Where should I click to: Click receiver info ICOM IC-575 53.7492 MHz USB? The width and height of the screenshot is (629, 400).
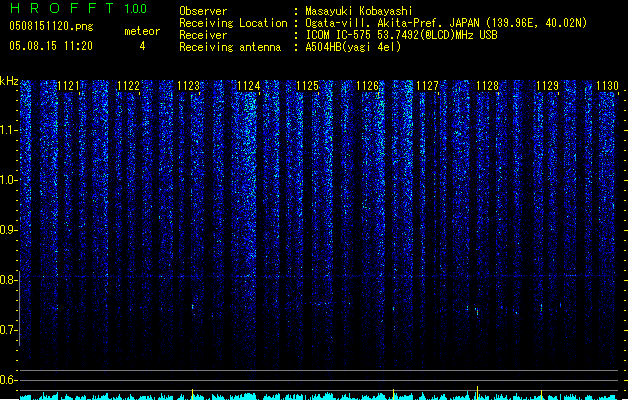tap(402, 35)
